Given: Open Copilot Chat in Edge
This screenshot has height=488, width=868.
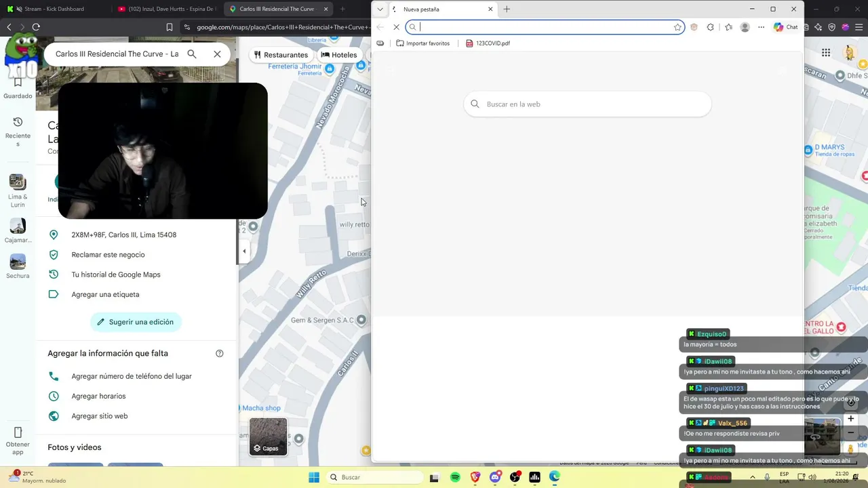Looking at the screenshot, I should pos(786,27).
